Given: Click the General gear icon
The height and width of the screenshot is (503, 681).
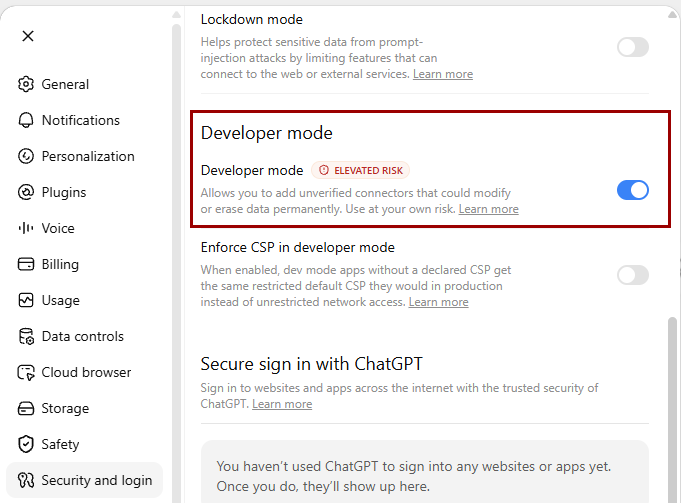Looking at the screenshot, I should (x=26, y=84).
